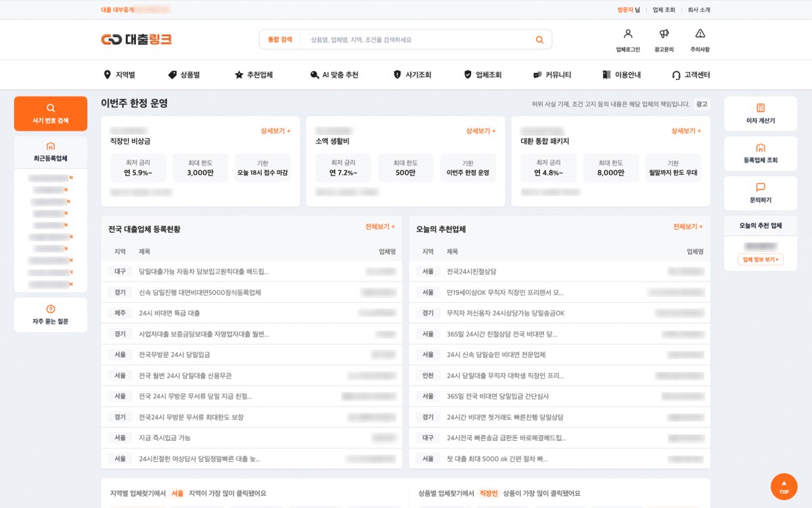The height and width of the screenshot is (508, 812).
Task: Open row 전국무방문 24시 당일입금
Action: pos(252,355)
